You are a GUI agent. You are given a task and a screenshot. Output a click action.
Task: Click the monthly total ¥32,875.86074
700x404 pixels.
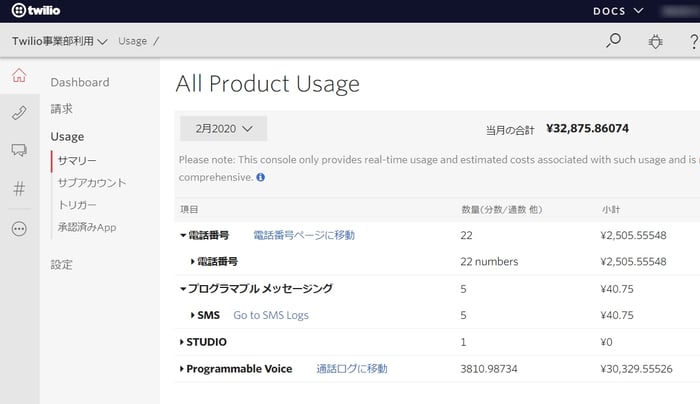588,129
